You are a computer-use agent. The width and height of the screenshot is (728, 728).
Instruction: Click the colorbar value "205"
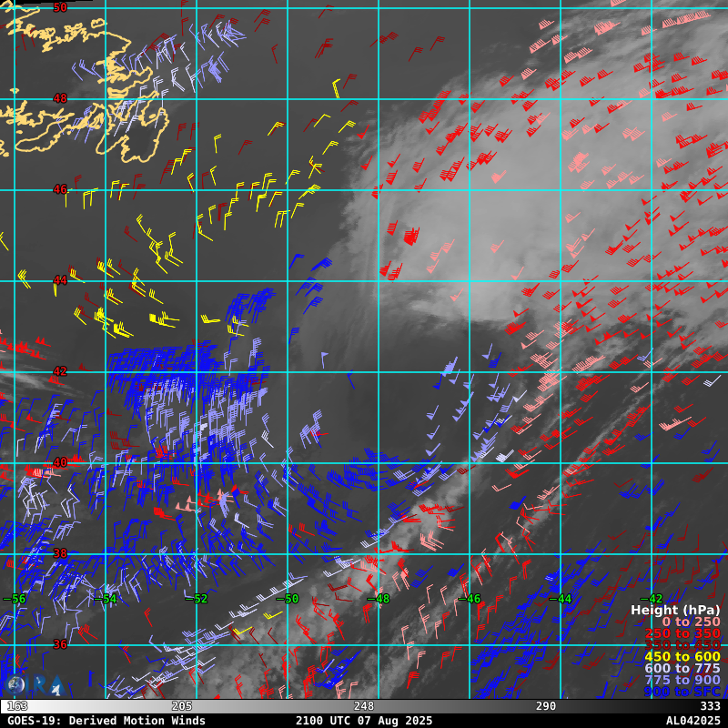[x=181, y=707]
